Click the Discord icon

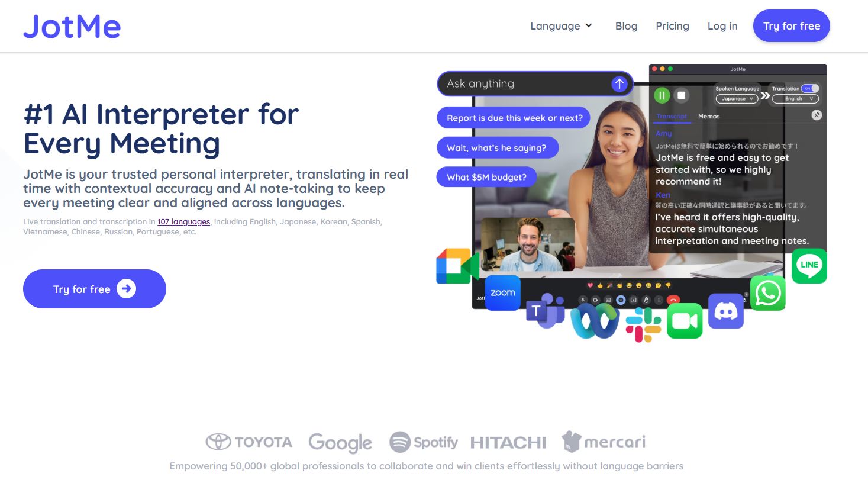click(x=726, y=311)
